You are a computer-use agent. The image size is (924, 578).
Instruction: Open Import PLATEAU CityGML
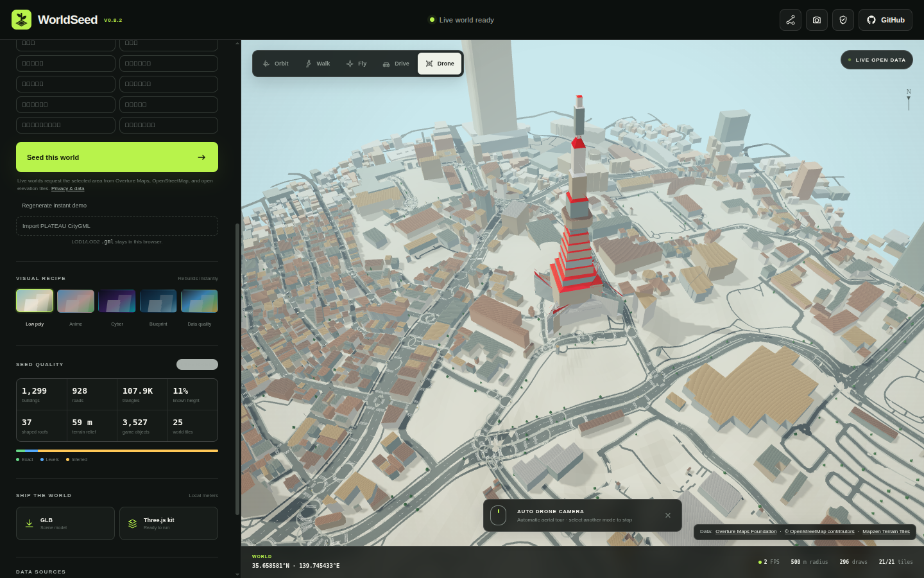[x=117, y=226]
